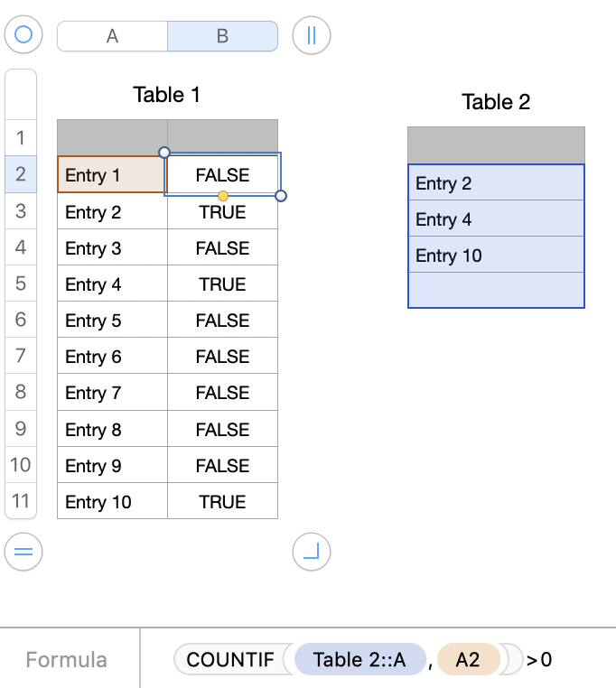Click the COUNTIF function token in formula
Image resolution: width=616 pixels, height=688 pixels.
click(230, 660)
